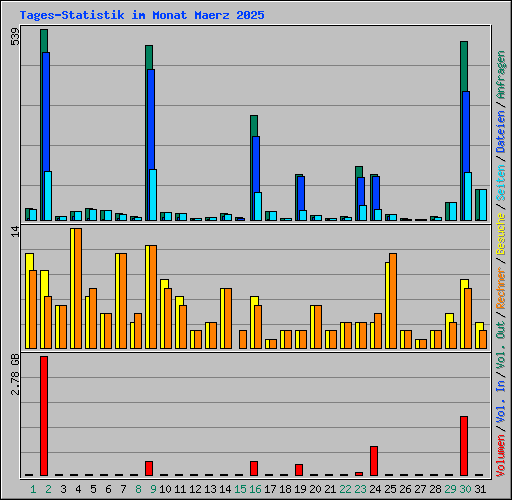Click the 'Dateien' legend label
The image size is (512, 500).
(x=501, y=132)
